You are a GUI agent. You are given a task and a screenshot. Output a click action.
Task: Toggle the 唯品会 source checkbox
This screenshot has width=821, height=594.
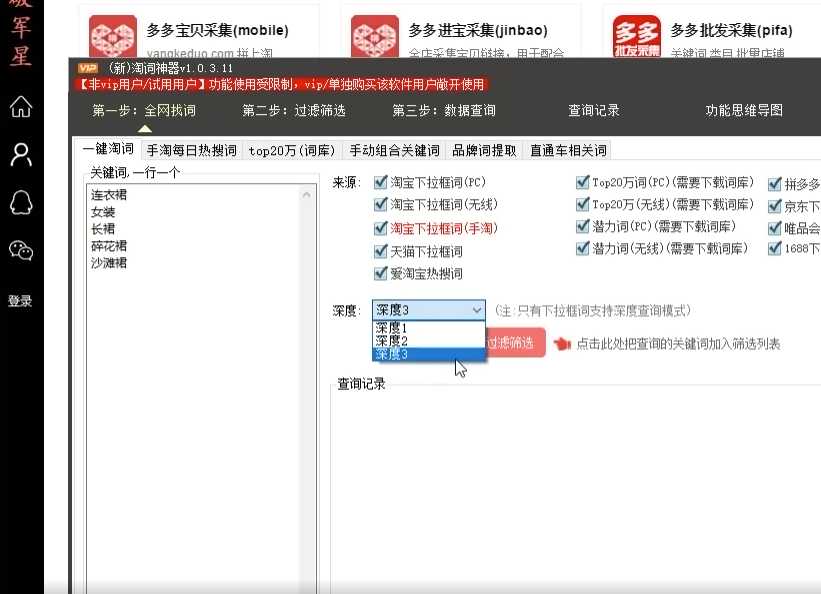click(774, 228)
